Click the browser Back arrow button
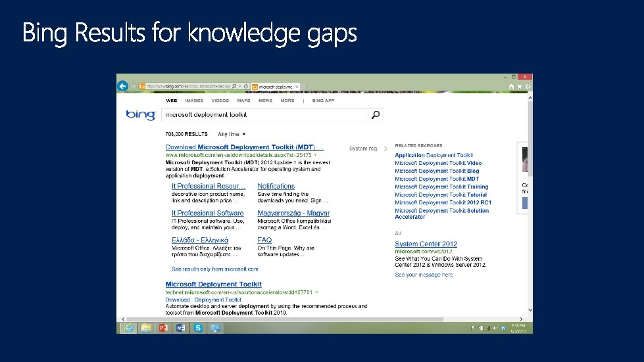644x362 pixels. pyautogui.click(x=122, y=86)
